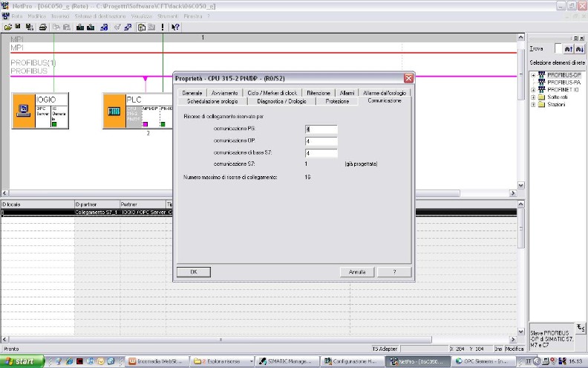Switch to OPC Siemens taskbar button

pos(483,361)
